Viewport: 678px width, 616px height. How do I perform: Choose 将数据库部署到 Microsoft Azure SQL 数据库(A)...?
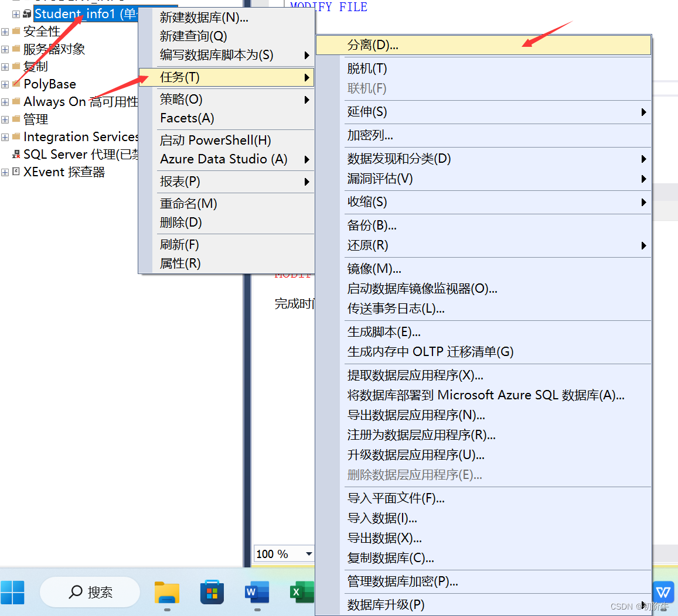point(483,395)
